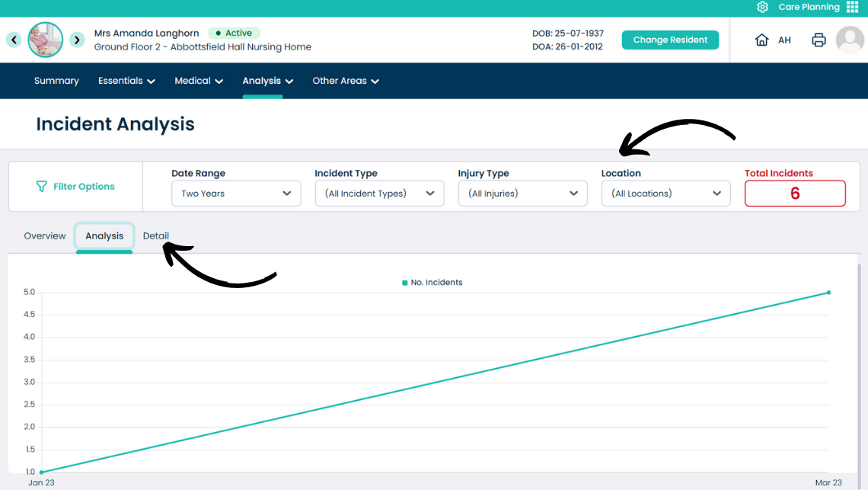The width and height of the screenshot is (868, 490).
Task: Expand the Analysis menu in navbar
Action: pos(268,81)
